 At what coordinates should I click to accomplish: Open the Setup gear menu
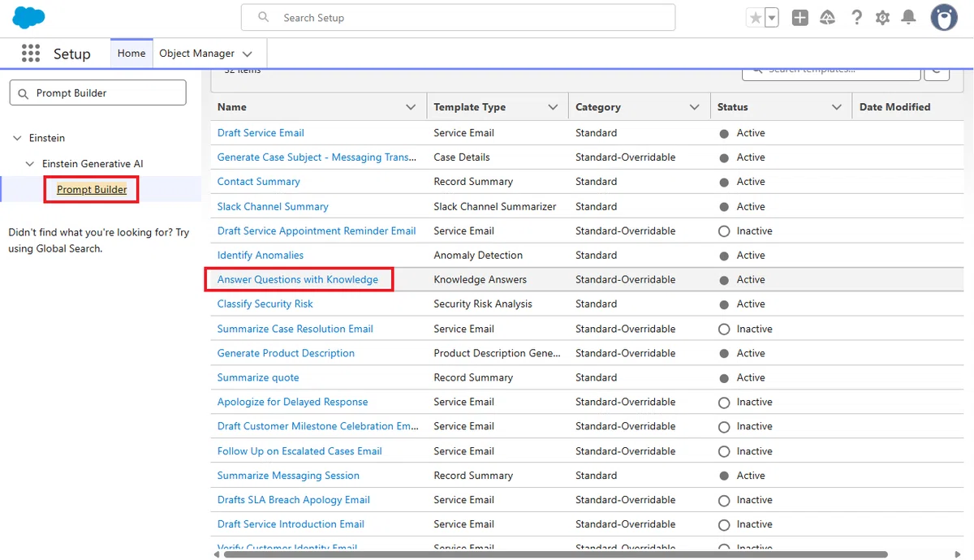pos(883,18)
